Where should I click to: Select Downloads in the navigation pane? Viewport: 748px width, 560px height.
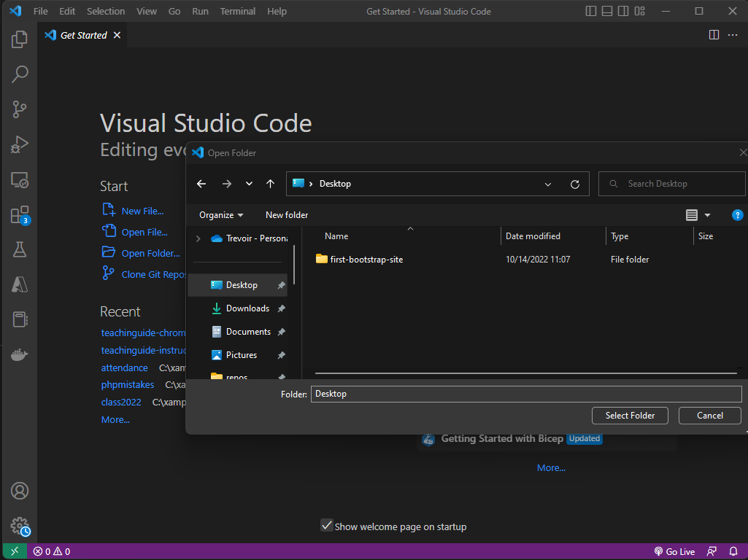(247, 308)
